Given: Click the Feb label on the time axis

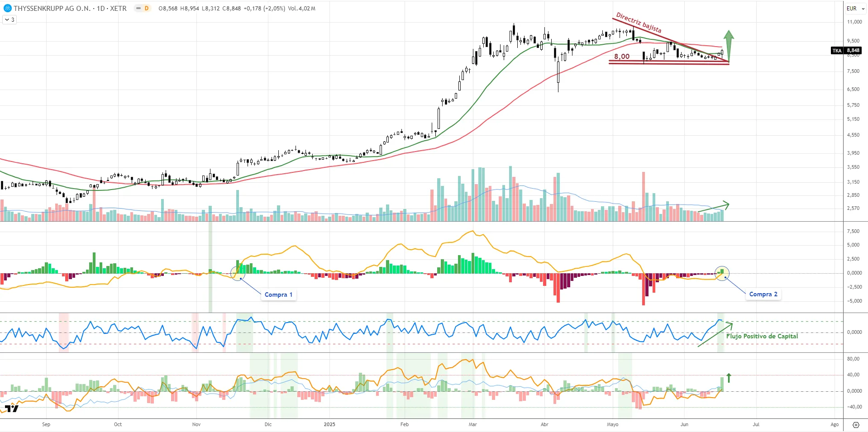Looking at the screenshot, I should pyautogui.click(x=405, y=424).
